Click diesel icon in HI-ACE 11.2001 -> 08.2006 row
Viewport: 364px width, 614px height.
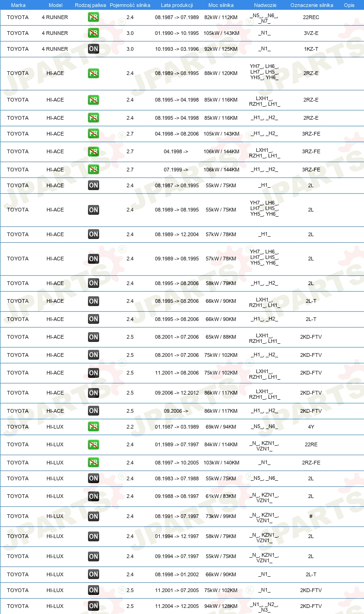94,373
